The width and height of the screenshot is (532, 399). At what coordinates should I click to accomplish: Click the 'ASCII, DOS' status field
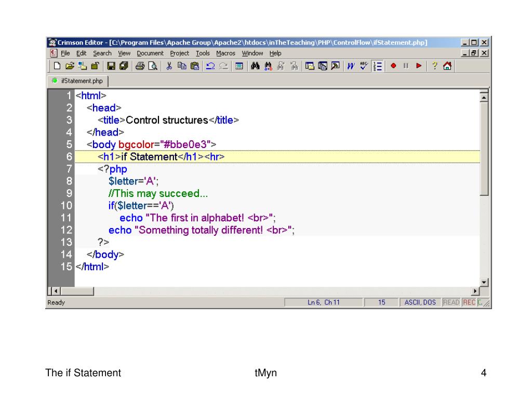pos(420,302)
